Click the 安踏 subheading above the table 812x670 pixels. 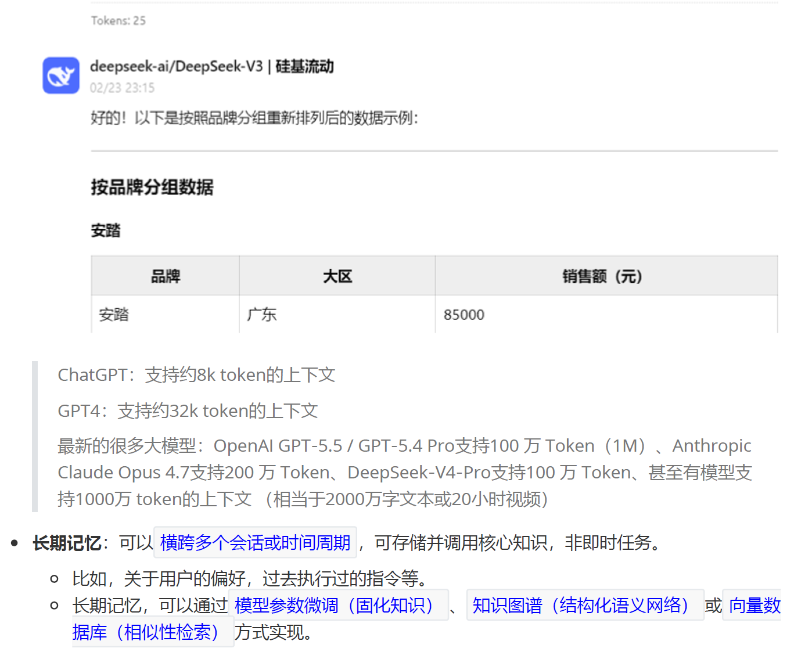106,230
